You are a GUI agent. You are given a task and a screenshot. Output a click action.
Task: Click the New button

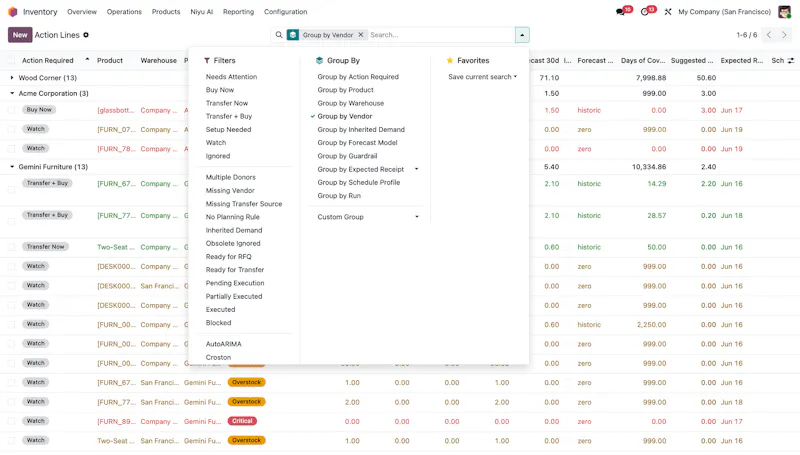20,35
